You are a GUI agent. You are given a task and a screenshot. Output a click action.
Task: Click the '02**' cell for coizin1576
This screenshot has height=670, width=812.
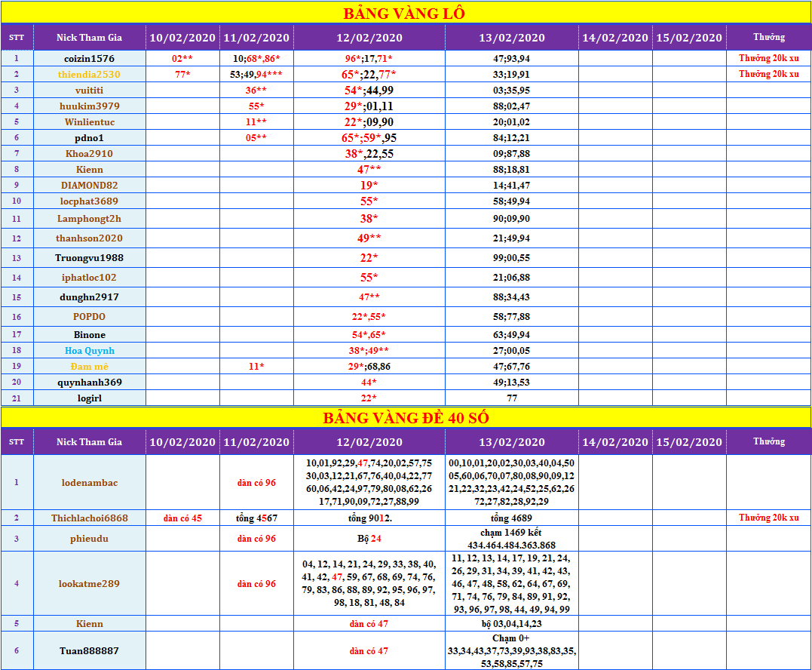[182, 58]
